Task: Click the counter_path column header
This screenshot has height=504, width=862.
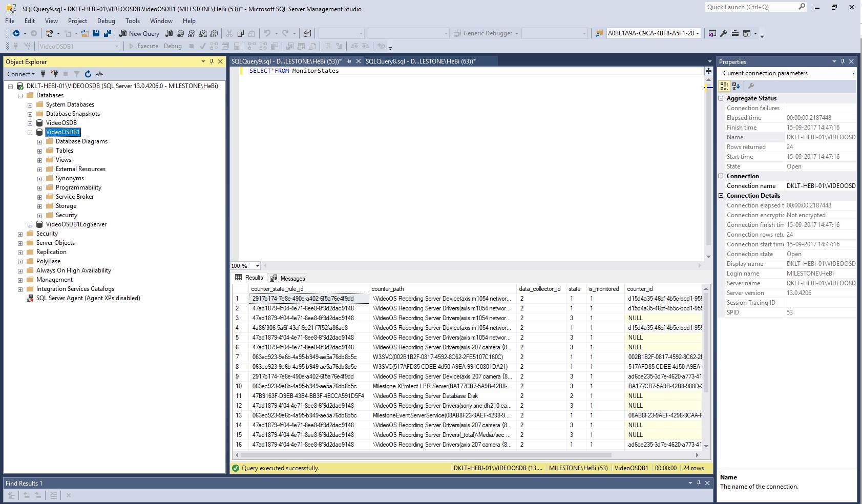Action: (441, 289)
